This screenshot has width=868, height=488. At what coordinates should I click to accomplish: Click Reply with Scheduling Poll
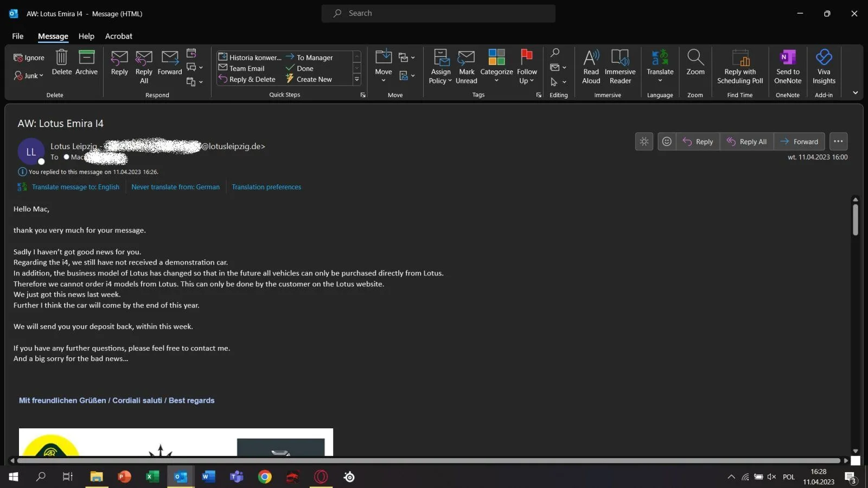pyautogui.click(x=740, y=66)
